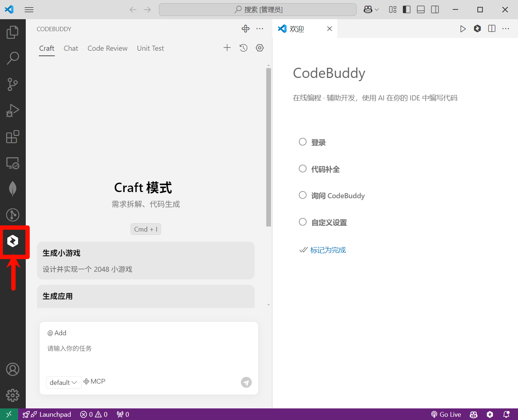Viewport: 518px width, 420px height.
Task: Switch to the Code Review tab
Action: click(107, 48)
